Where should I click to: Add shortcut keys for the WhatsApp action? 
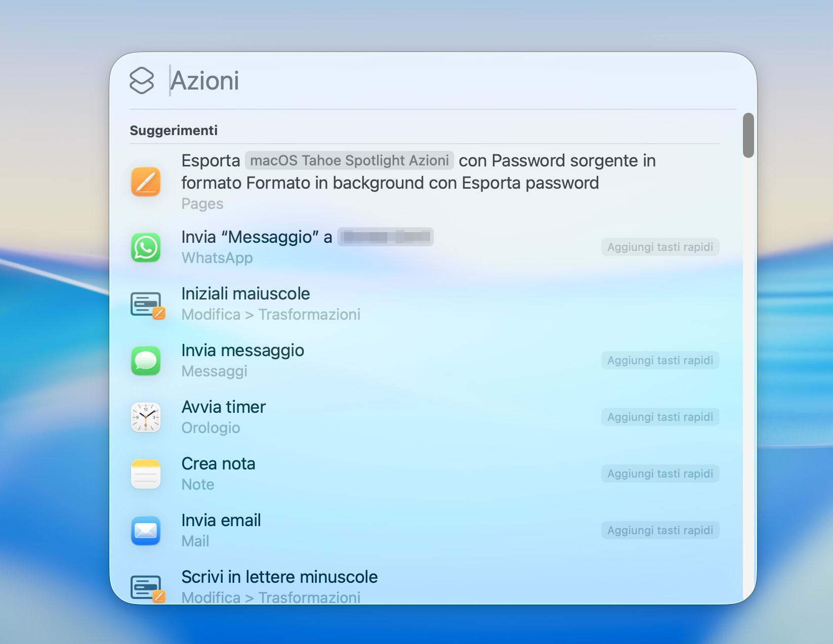660,247
